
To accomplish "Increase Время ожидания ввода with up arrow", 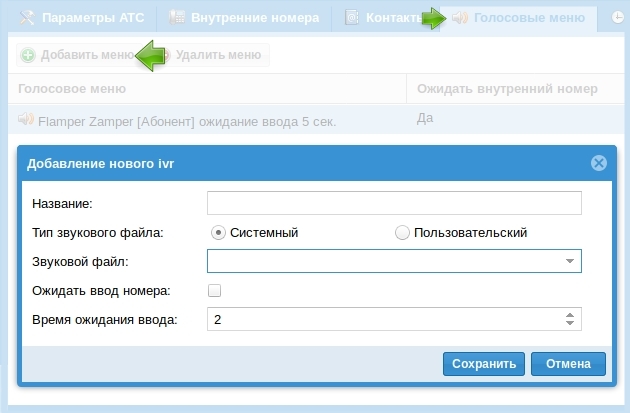I will click(569, 315).
